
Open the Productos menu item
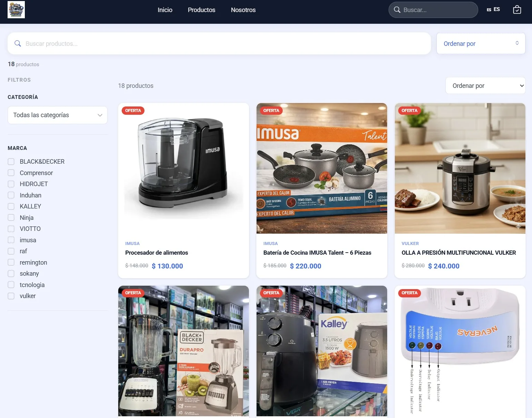coord(201,10)
